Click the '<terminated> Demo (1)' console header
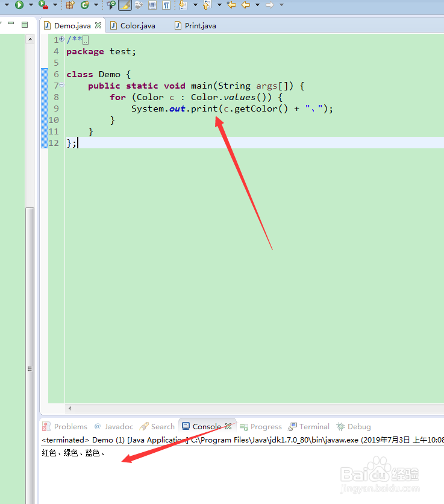The width and height of the screenshot is (444, 504). click(83, 439)
